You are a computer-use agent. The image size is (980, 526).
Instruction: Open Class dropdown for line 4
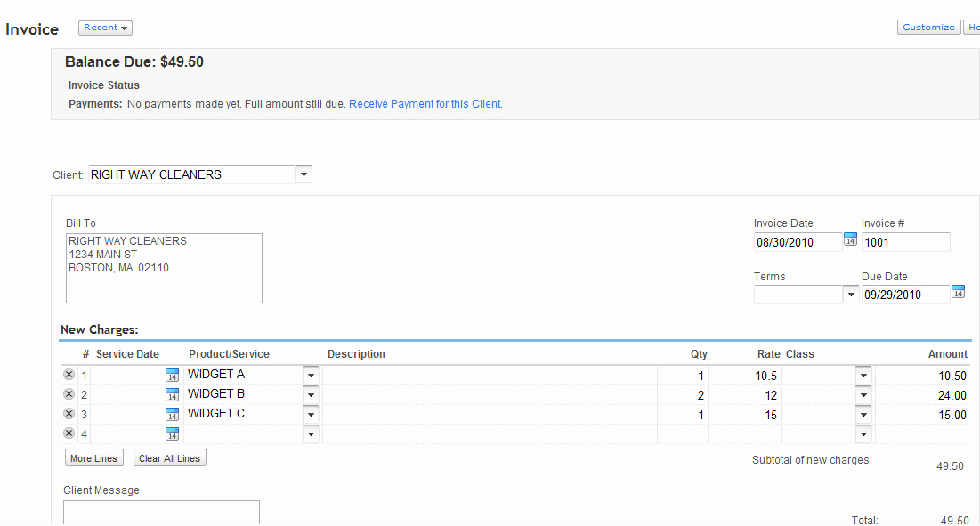click(863, 434)
